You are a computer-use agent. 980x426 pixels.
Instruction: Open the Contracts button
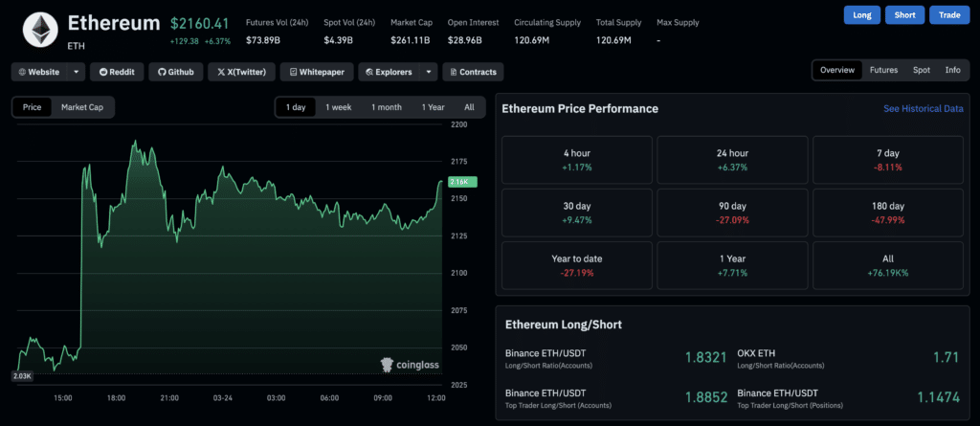[473, 72]
